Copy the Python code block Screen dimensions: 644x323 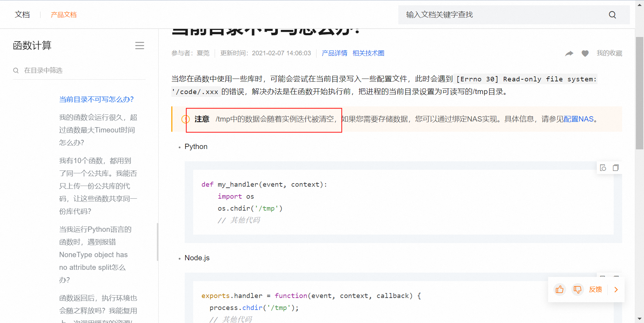tap(616, 168)
